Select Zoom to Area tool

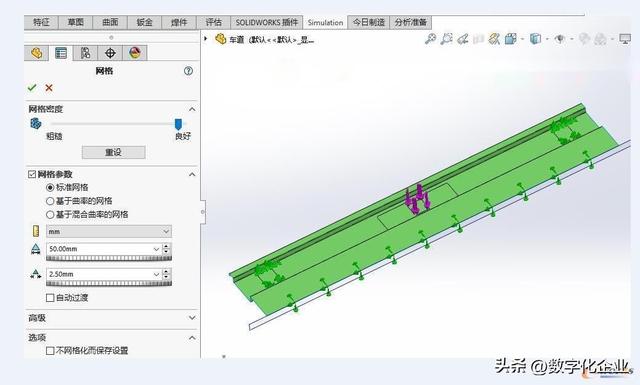pos(447,39)
